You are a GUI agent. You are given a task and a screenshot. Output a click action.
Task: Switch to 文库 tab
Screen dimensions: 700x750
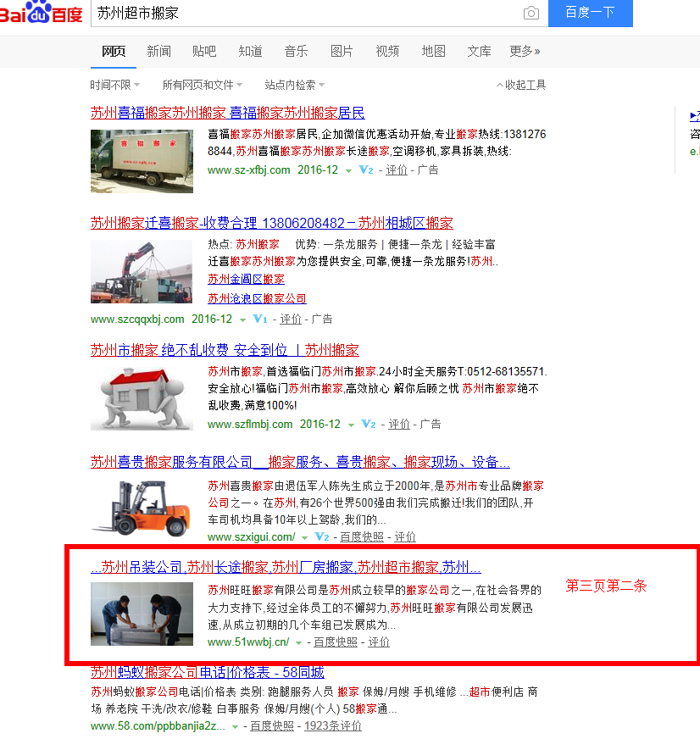point(479,51)
